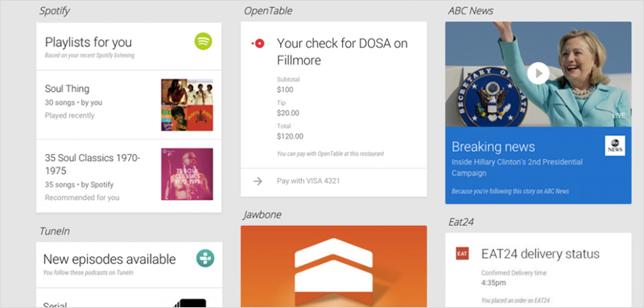
Task: Click the Played recently label
Action: [69, 115]
